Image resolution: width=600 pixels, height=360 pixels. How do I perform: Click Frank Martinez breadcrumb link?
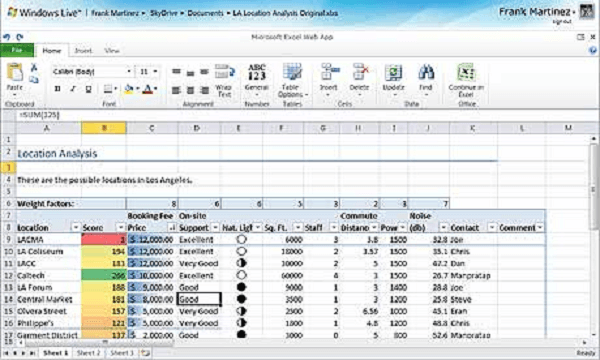click(x=115, y=13)
